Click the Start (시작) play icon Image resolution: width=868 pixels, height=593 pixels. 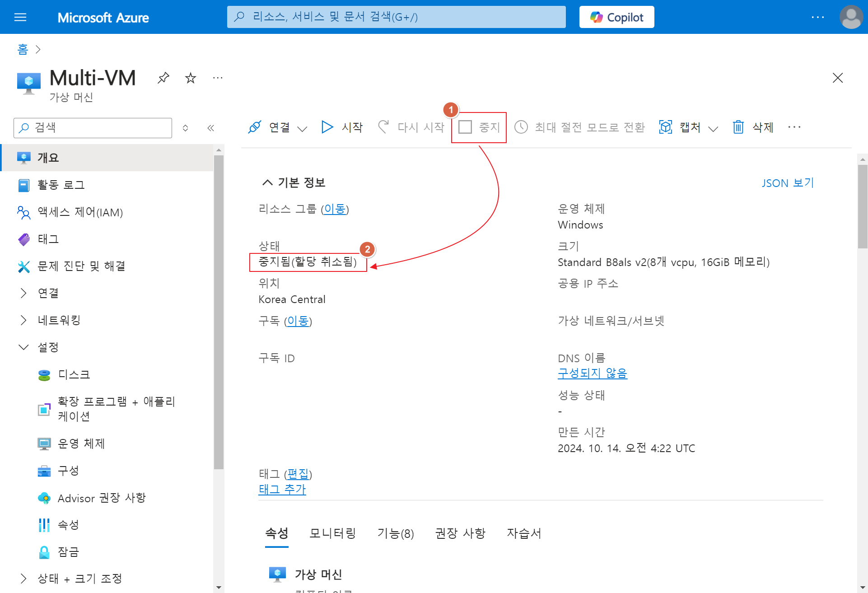point(327,127)
